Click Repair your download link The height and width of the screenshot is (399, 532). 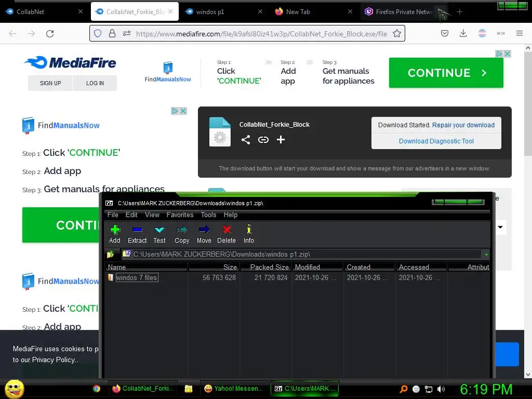click(463, 125)
